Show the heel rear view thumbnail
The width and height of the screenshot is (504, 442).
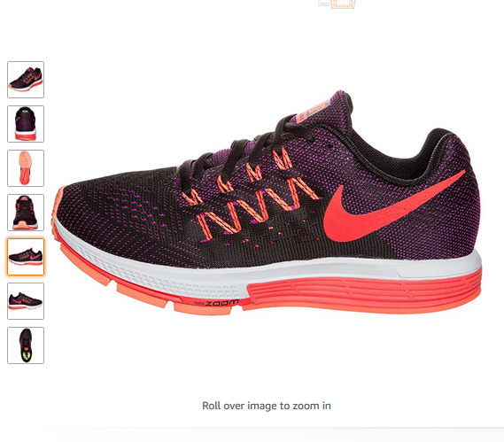(x=26, y=124)
